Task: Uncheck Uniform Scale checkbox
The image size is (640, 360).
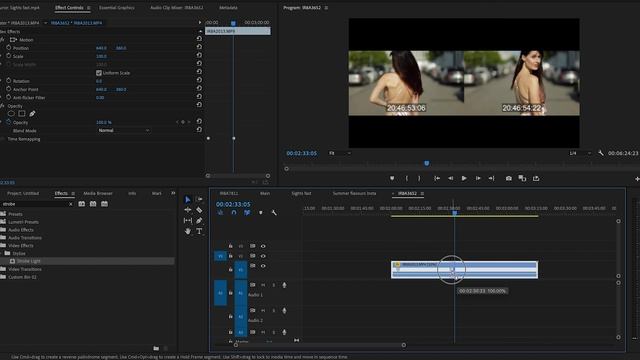Action: [x=99, y=73]
